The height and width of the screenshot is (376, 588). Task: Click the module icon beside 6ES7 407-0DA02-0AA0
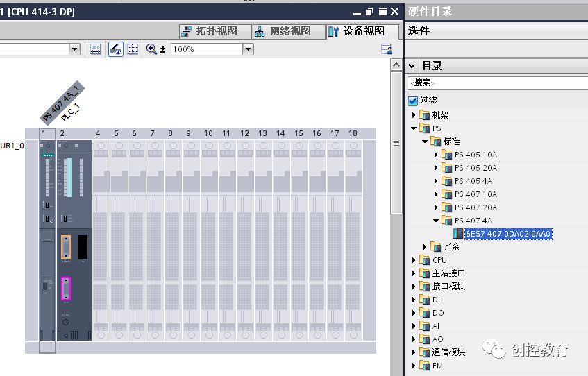(x=457, y=234)
